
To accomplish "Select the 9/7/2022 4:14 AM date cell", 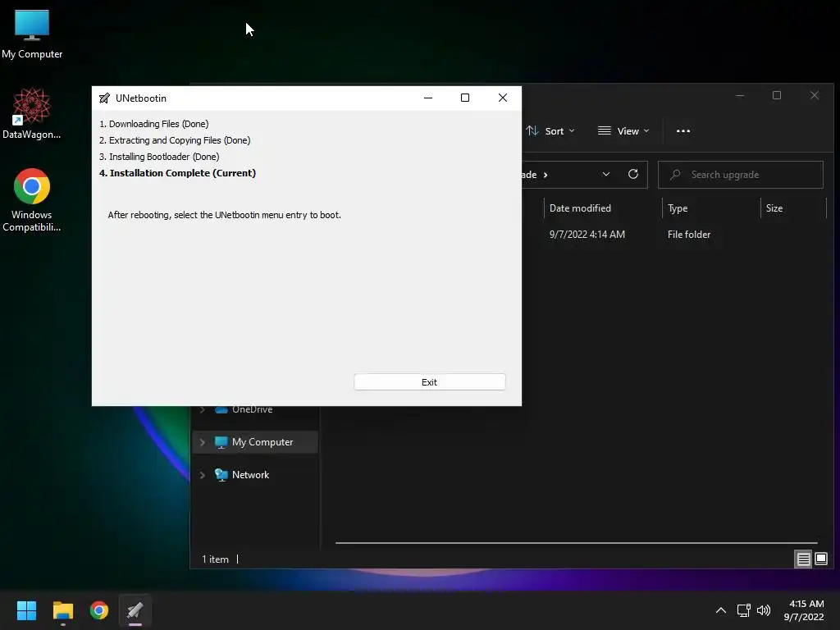I will pyautogui.click(x=587, y=234).
